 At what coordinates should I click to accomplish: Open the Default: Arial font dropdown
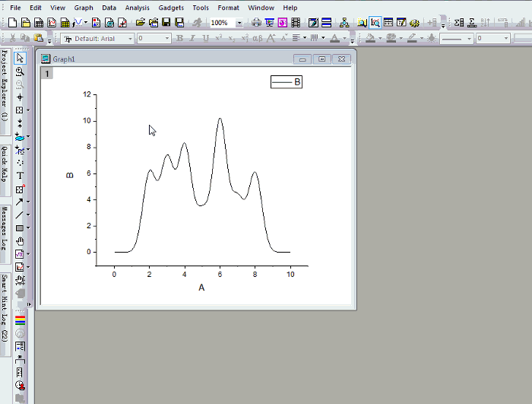tap(130, 38)
